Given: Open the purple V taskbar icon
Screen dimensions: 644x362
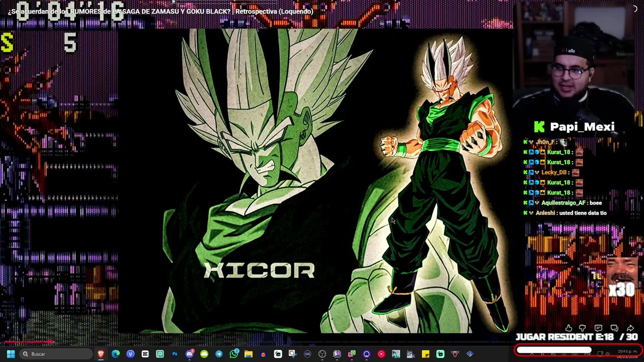Looking at the screenshot, I should click(130, 354).
